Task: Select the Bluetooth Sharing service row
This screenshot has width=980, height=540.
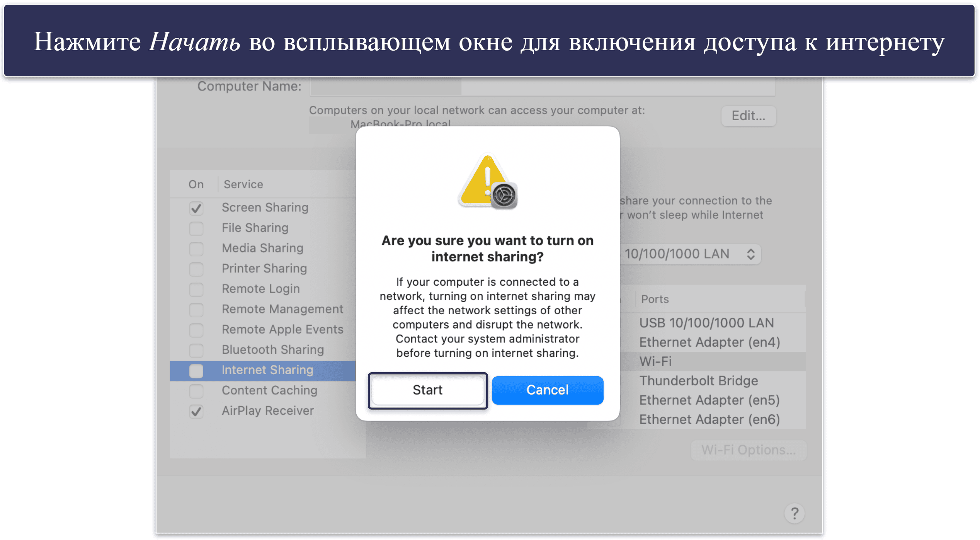Action: tap(263, 350)
